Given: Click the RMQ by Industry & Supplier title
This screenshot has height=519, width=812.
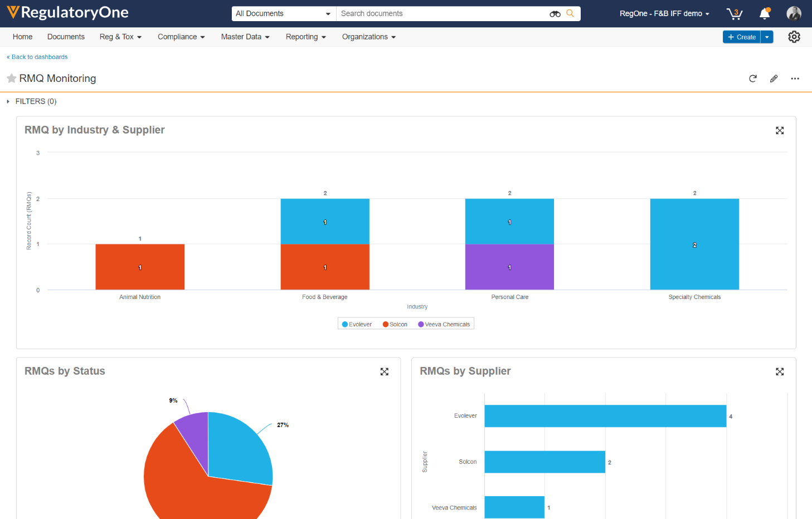Looking at the screenshot, I should click(x=95, y=130).
